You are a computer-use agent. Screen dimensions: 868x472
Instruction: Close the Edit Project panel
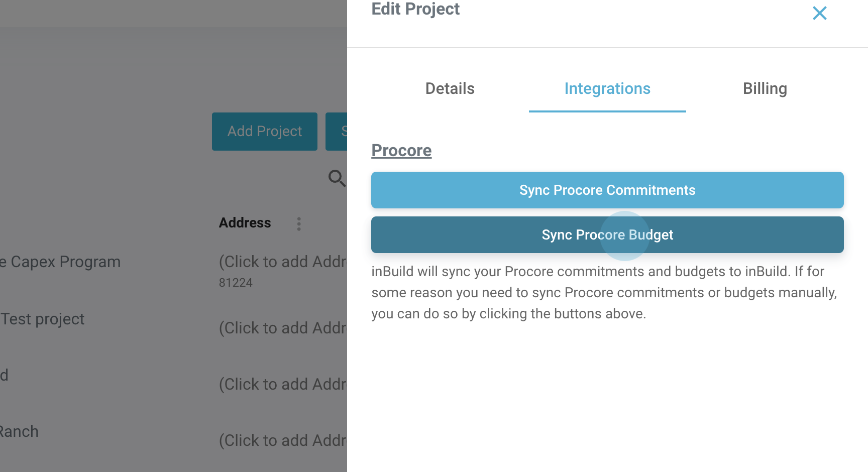[819, 14]
